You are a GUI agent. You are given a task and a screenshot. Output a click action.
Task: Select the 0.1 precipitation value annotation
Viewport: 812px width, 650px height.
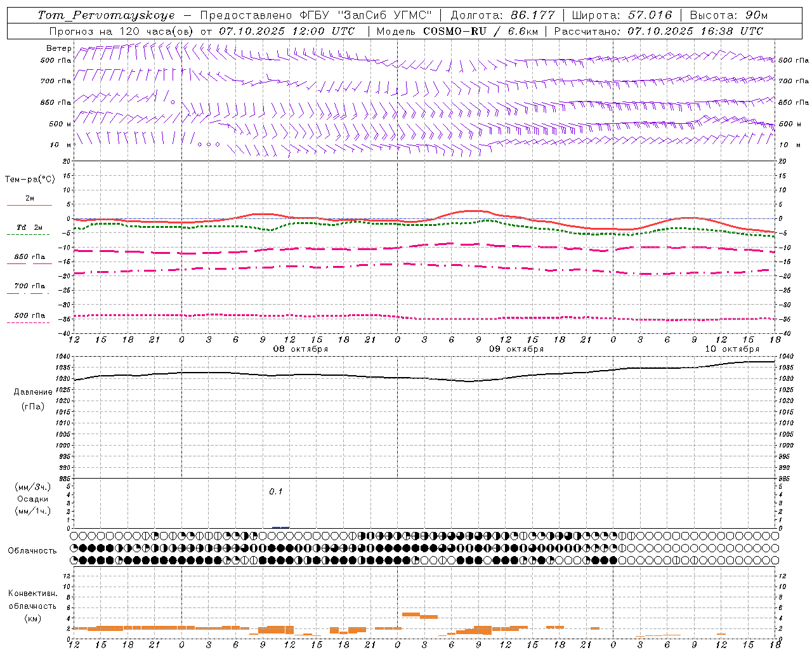(x=275, y=491)
